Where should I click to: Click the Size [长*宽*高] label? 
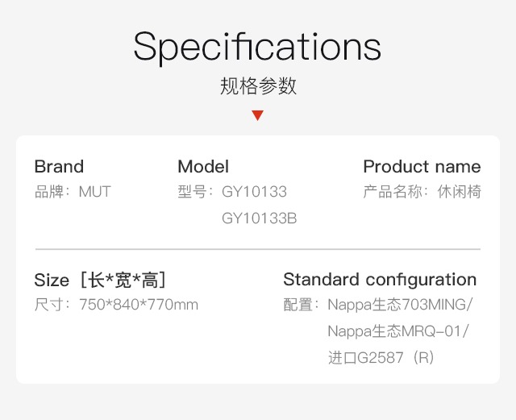pos(100,280)
